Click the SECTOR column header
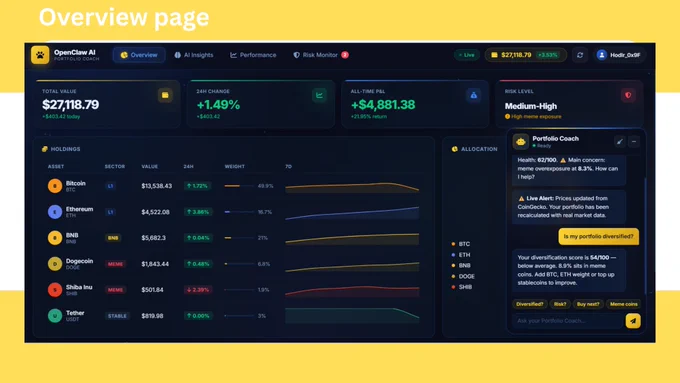 pyautogui.click(x=114, y=167)
